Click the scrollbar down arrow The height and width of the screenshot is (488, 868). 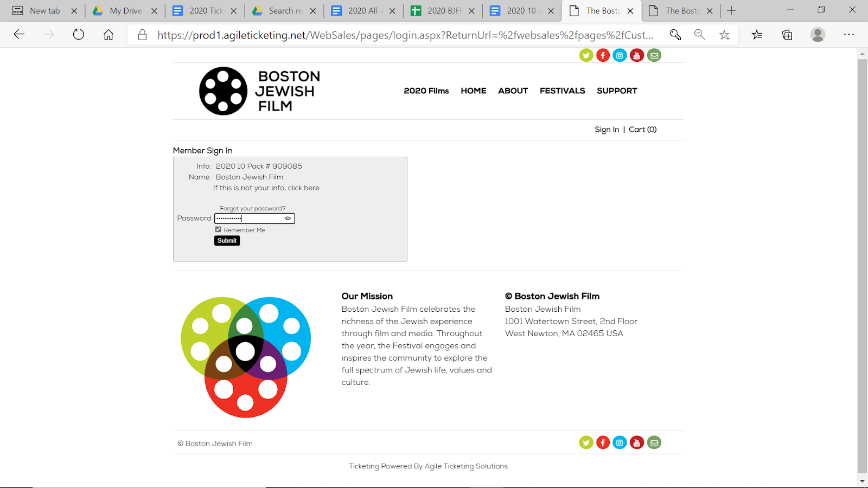[862, 480]
